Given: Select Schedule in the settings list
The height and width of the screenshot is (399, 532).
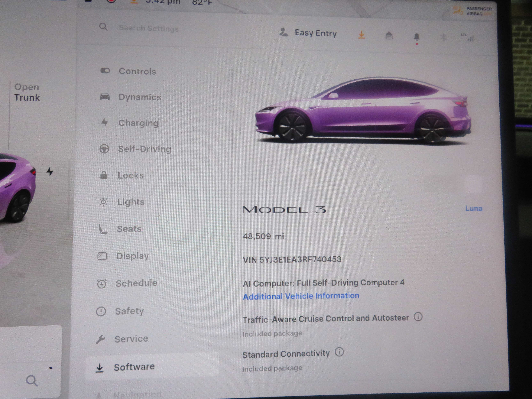Looking at the screenshot, I should click(127, 283).
